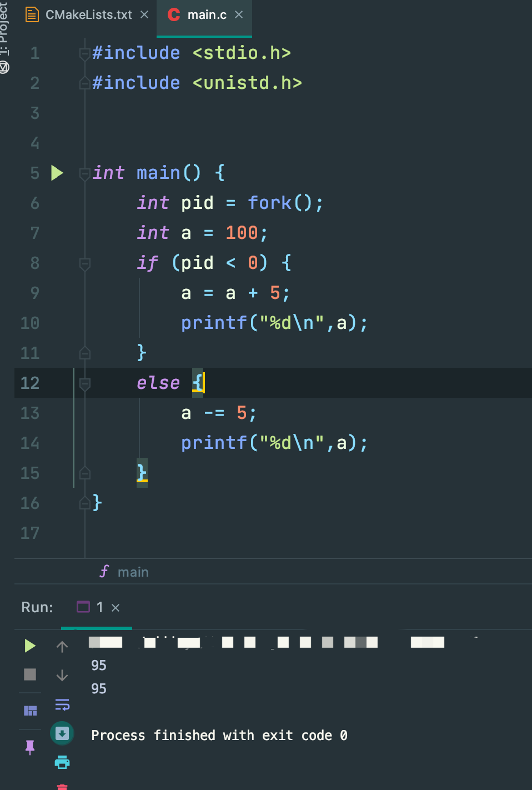
Task: Pin the Run tab using the pin icon
Action: click(30, 747)
